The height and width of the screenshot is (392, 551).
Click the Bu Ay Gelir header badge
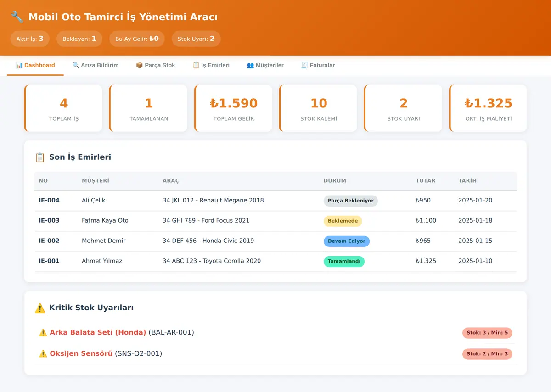click(x=137, y=39)
